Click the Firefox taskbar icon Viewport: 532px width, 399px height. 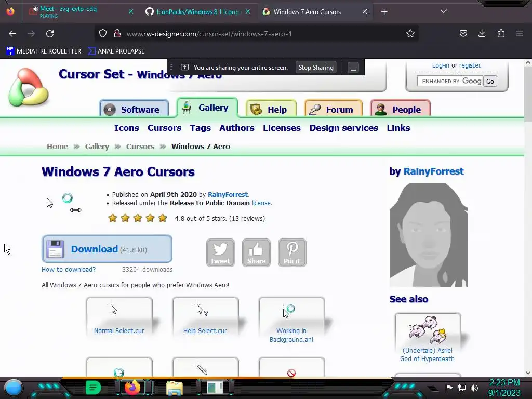pos(132,387)
